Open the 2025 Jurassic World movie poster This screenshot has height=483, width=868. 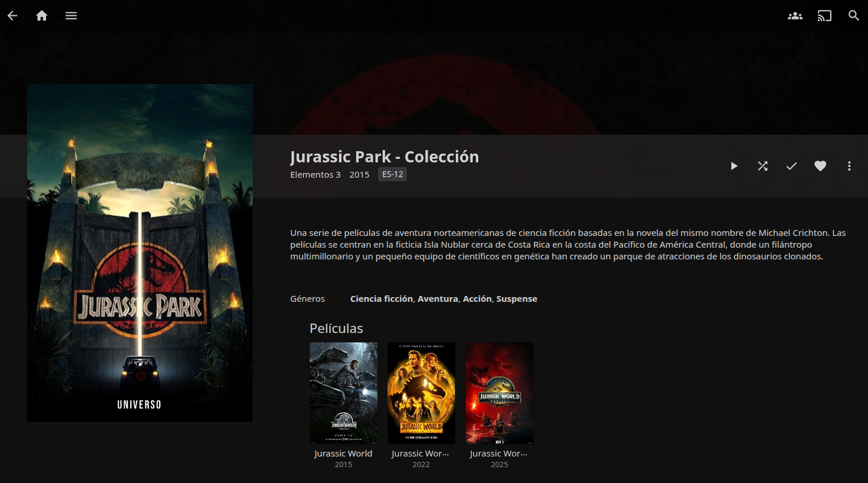[x=499, y=392]
